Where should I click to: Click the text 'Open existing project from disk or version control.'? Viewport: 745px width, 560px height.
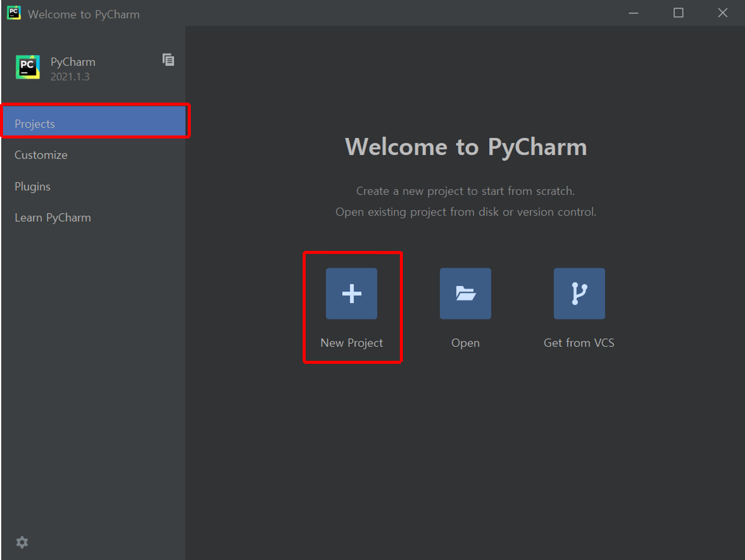[x=466, y=212]
